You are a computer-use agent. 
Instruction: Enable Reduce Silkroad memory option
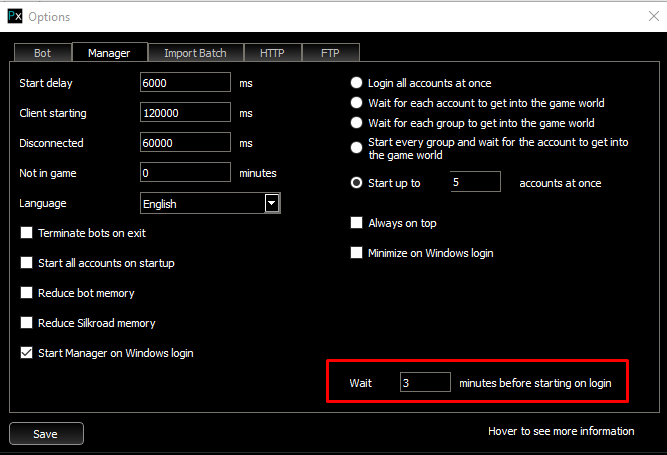pyautogui.click(x=26, y=323)
